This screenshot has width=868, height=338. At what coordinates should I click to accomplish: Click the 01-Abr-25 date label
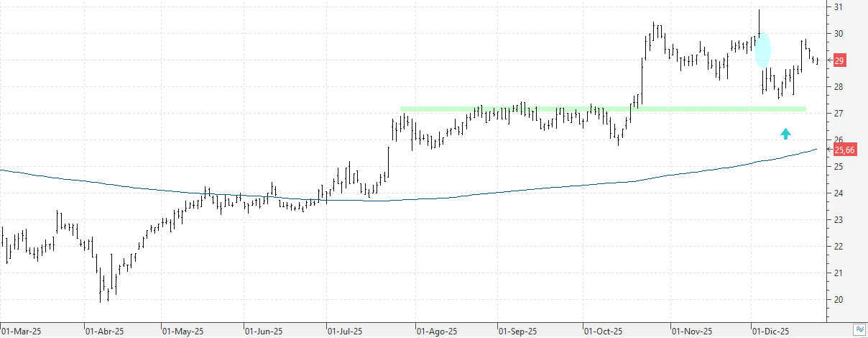pyautogui.click(x=105, y=332)
